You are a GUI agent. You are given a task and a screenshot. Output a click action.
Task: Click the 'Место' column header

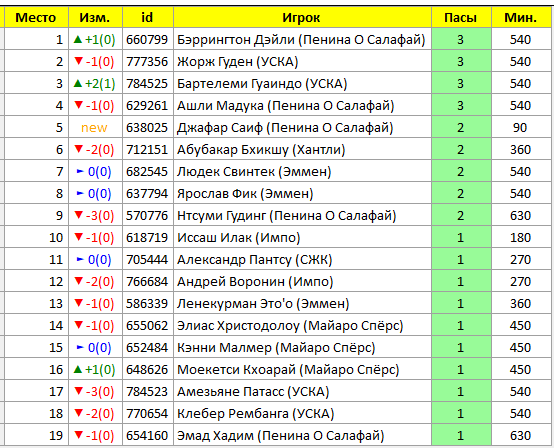pos(36,17)
